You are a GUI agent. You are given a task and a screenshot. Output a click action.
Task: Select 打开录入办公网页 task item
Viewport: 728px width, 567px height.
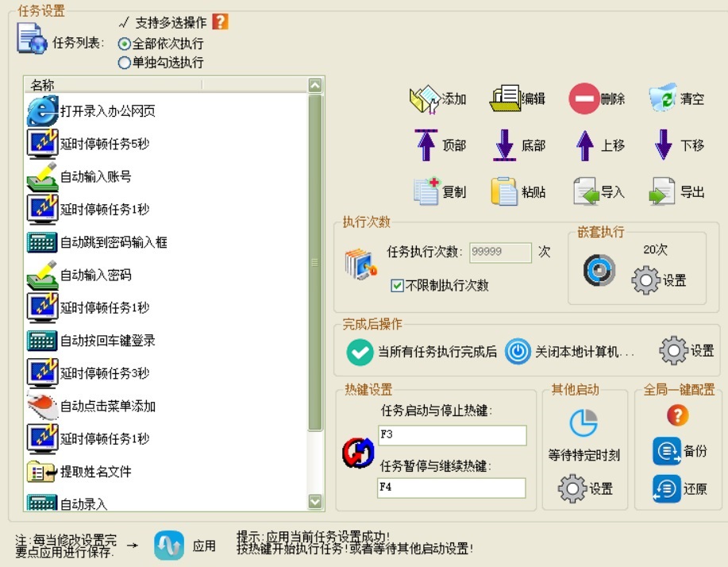tap(107, 111)
